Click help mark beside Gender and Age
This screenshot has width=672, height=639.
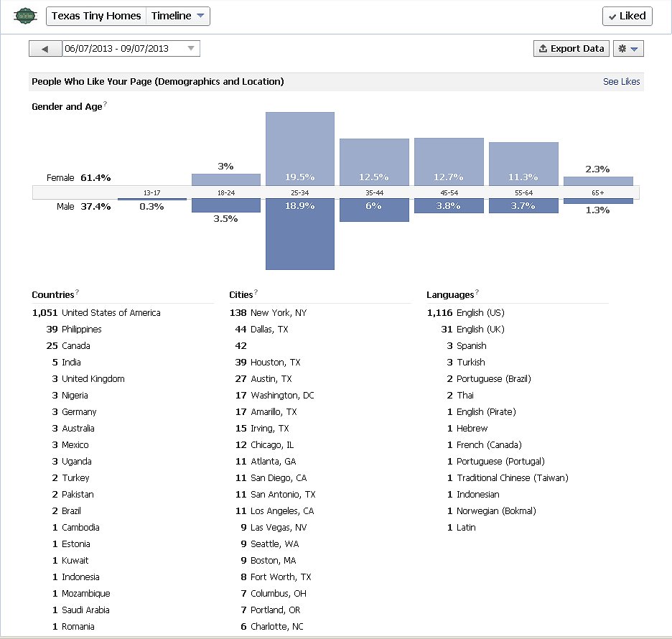point(106,105)
